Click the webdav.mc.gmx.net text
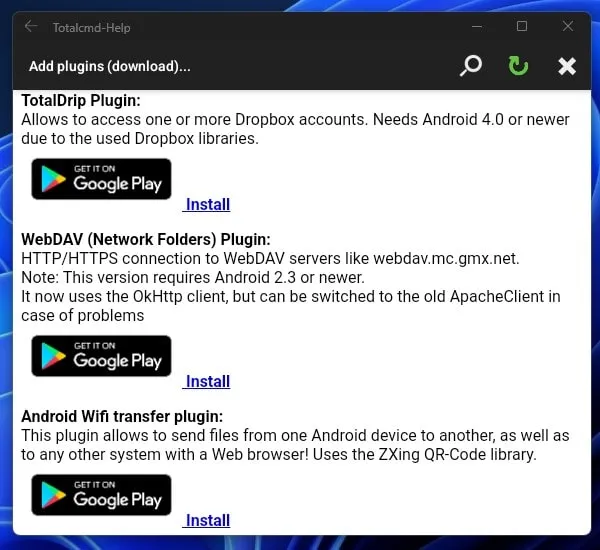 (x=446, y=259)
